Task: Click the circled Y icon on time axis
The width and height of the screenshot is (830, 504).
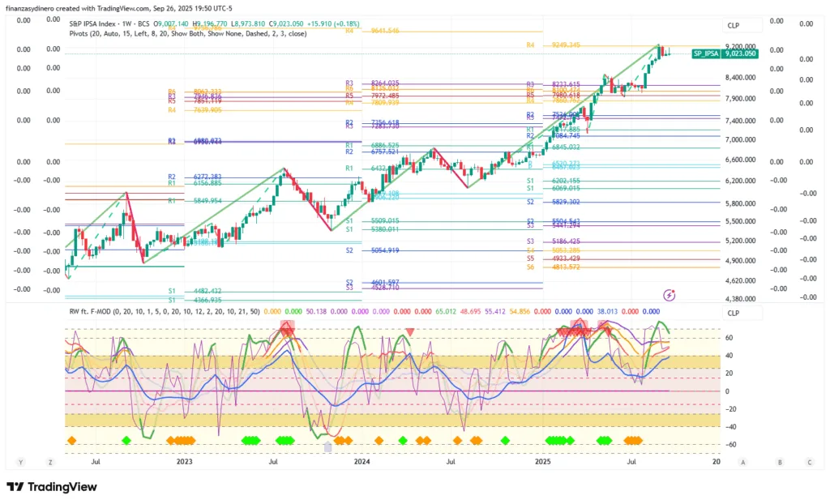Action: point(21,462)
